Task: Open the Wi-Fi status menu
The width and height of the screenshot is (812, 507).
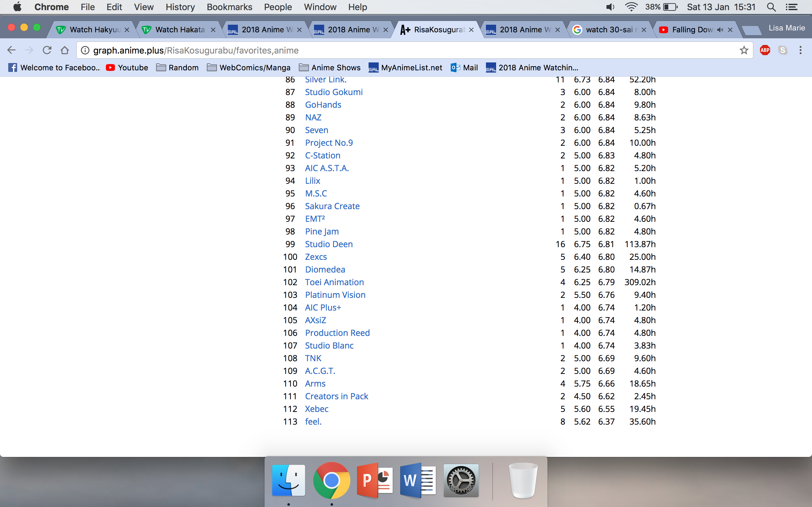Action: click(x=631, y=7)
